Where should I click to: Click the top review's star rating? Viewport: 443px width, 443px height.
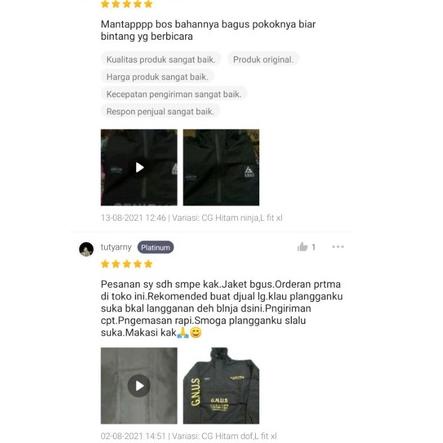127,4
